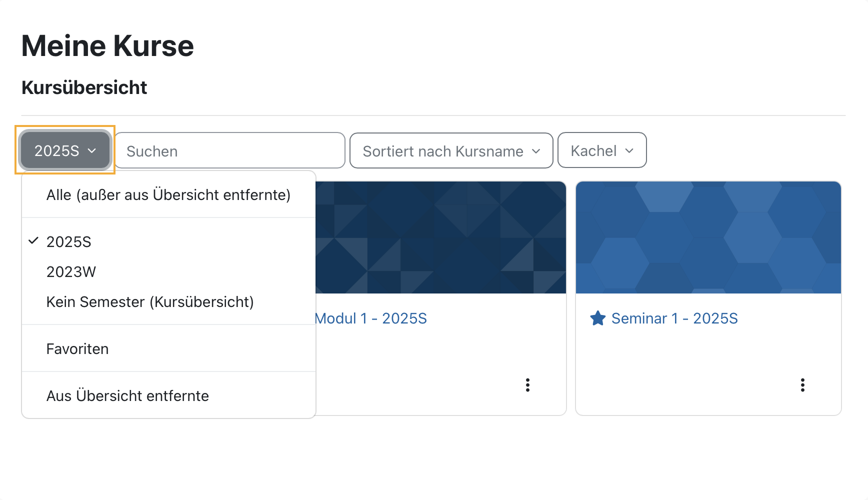Viewport: 868px width, 500px height.
Task: Click the chevron on the Kachel button
Action: click(629, 150)
